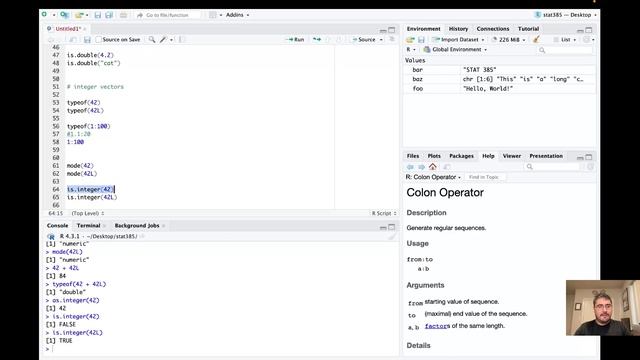Go back in Help history
Screen dimensions: 640x360
(410, 167)
